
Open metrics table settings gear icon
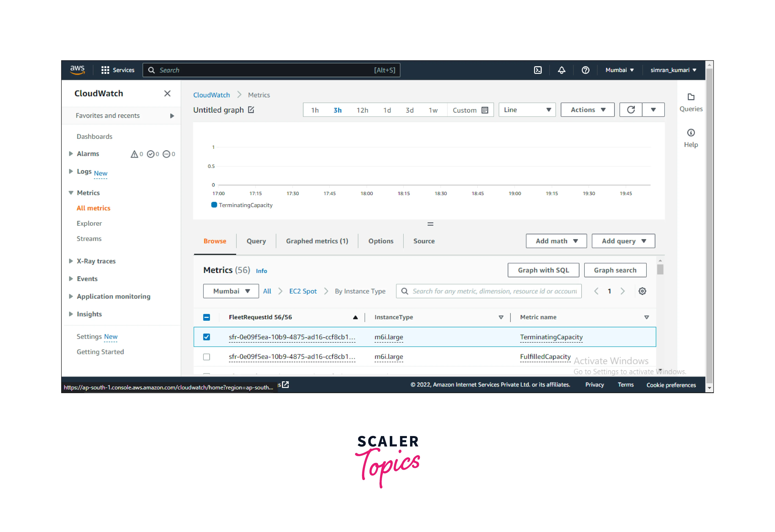[642, 291]
